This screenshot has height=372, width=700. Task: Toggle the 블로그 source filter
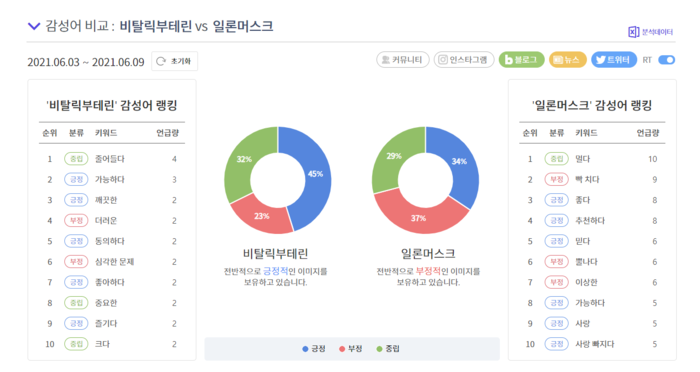click(x=521, y=60)
